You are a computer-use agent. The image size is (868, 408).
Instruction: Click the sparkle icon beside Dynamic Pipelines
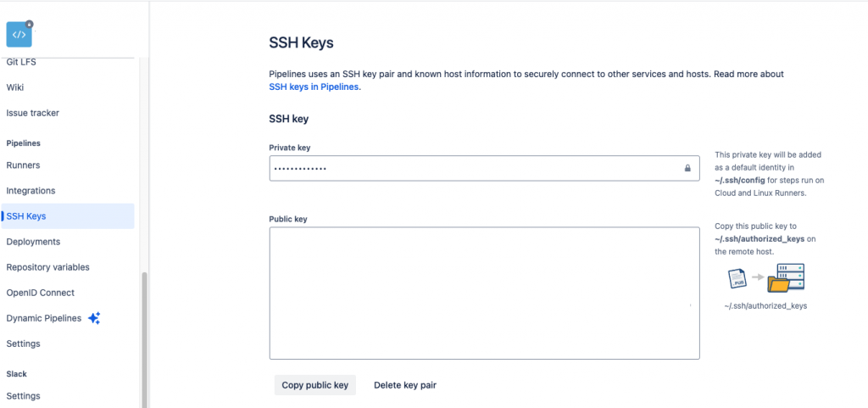(94, 318)
